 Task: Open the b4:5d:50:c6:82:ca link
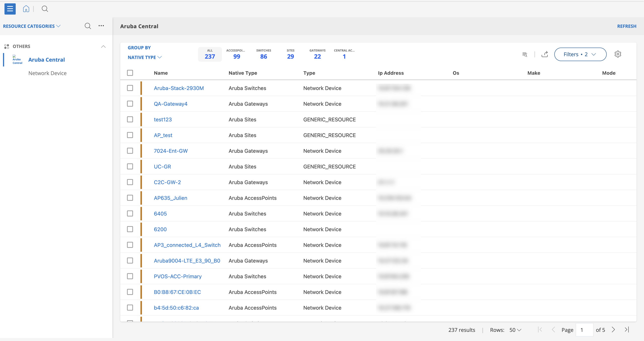(176, 308)
